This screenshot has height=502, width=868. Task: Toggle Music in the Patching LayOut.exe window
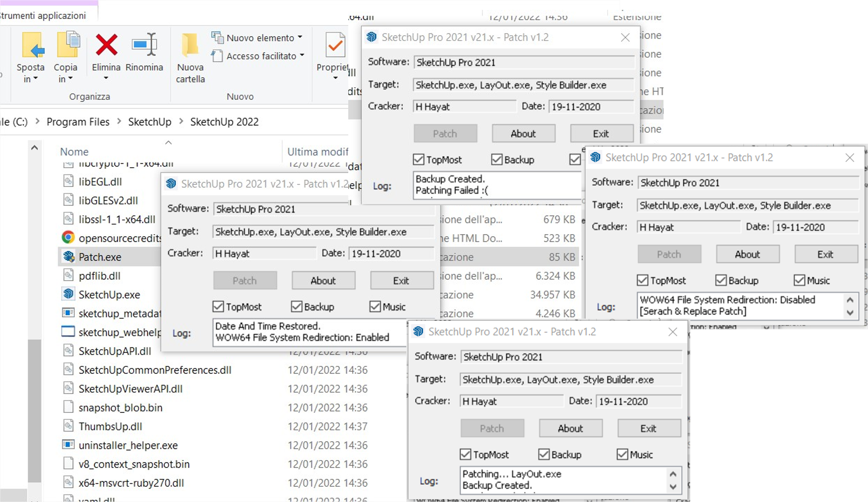pos(622,454)
